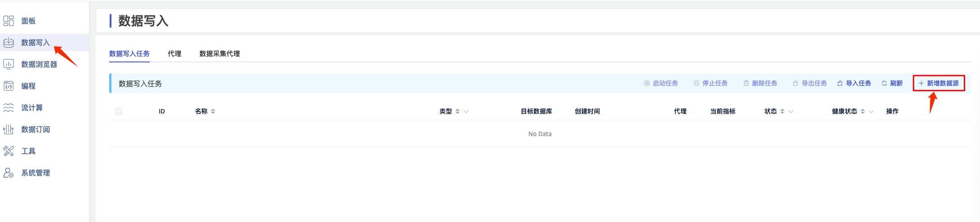Open the 状态 column filter chevron
980x222 pixels.
click(791, 112)
